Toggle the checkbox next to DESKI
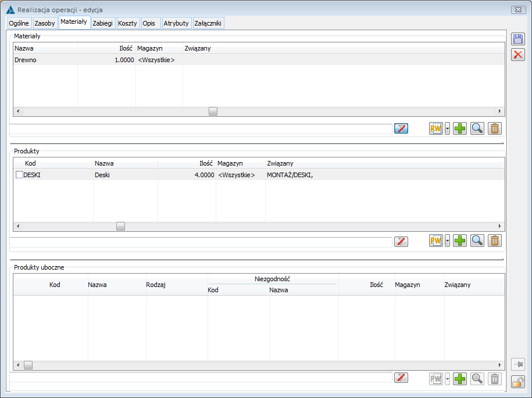 19,175
